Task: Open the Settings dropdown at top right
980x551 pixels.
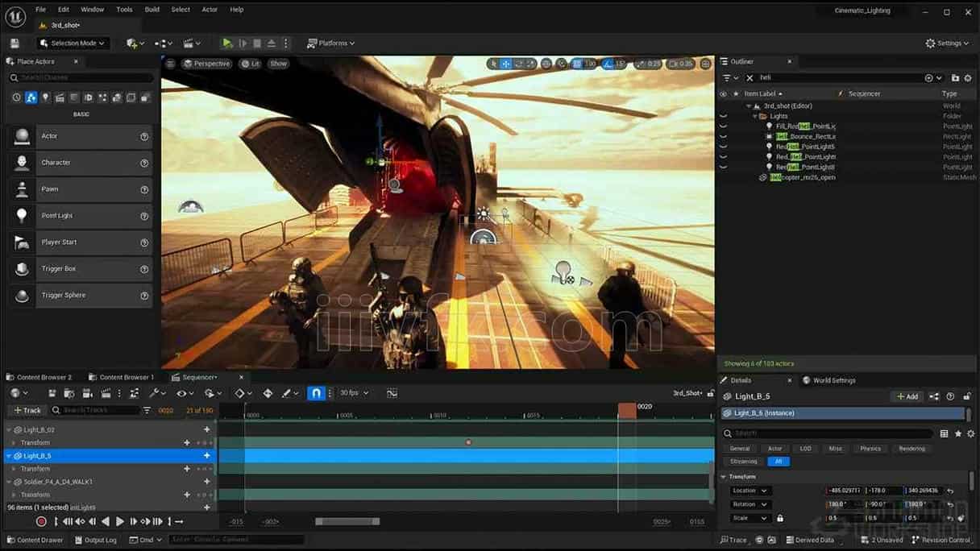Action: 947,43
